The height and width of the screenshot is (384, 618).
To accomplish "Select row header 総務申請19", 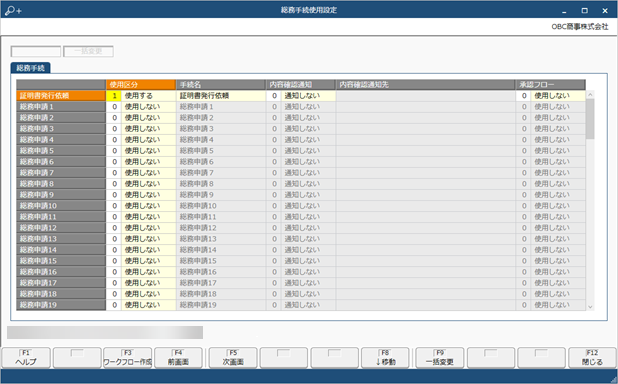I will [x=61, y=305].
